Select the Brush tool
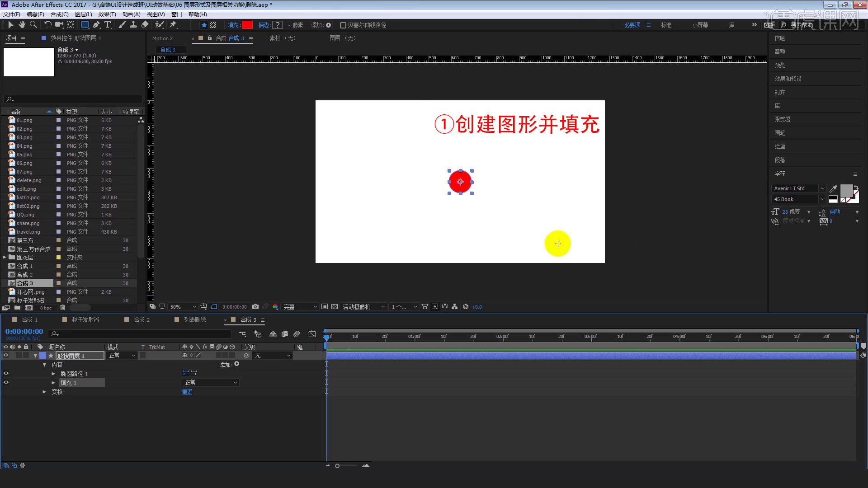 click(122, 25)
